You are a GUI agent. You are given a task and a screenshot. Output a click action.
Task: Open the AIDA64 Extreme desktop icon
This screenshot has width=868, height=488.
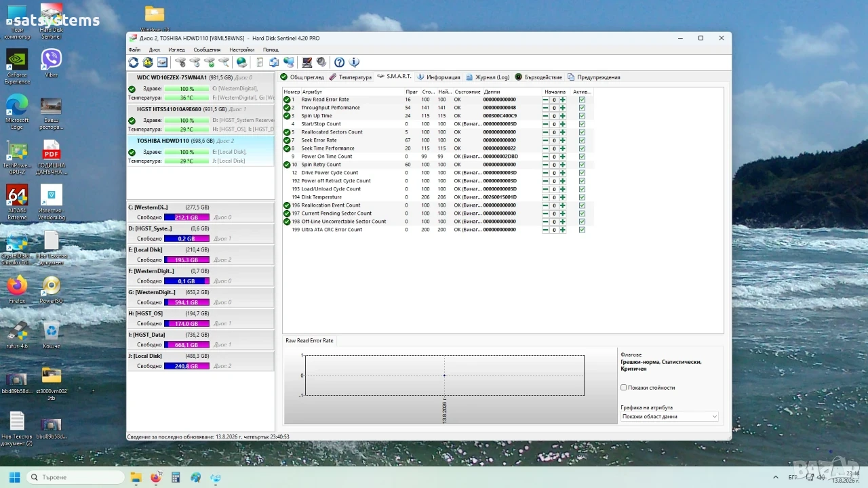click(17, 202)
